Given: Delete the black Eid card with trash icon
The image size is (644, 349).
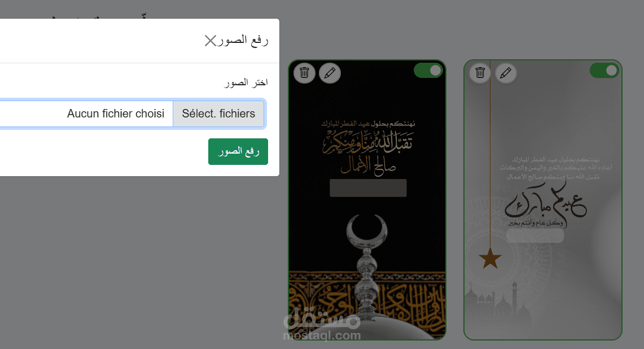Looking at the screenshot, I should [x=304, y=73].
